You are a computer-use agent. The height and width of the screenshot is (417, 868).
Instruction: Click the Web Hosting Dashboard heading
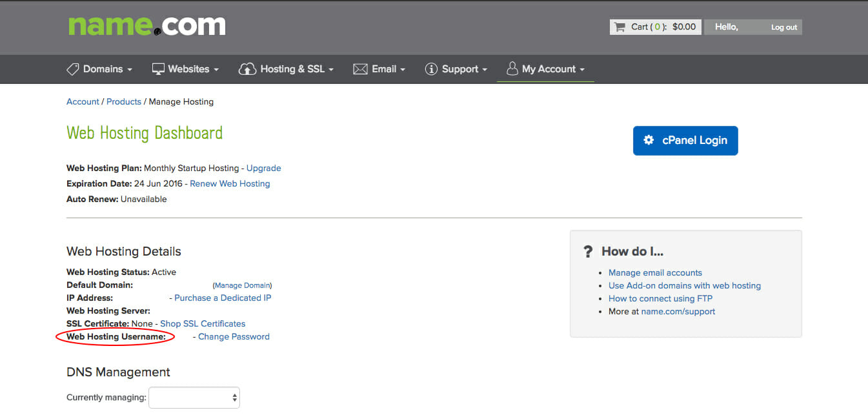coord(145,134)
